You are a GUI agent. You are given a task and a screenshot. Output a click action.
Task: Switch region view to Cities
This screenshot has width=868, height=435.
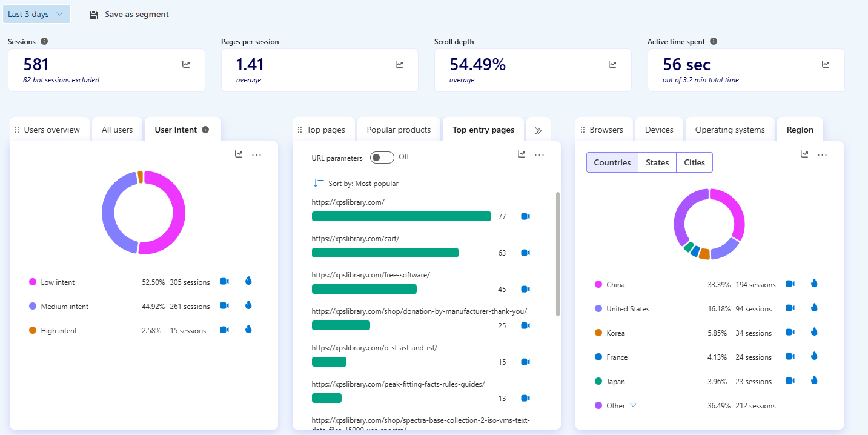point(694,162)
